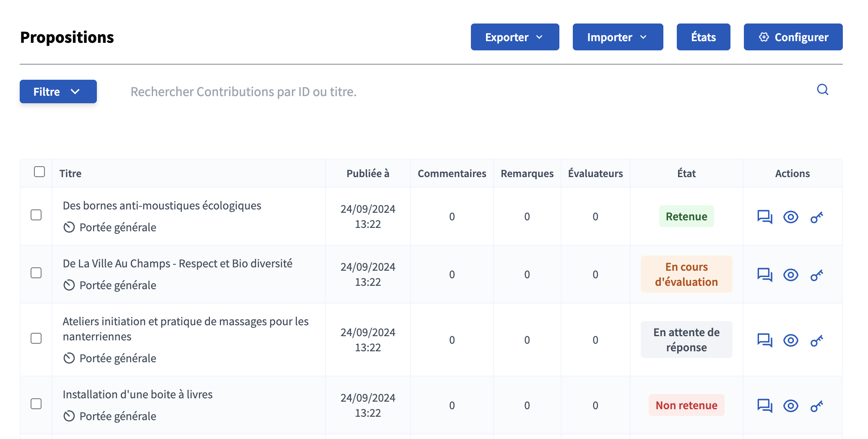This screenshot has height=439, width=868.
Task: Click the 'En cours d'évaluation' state badge
Action: (686, 274)
